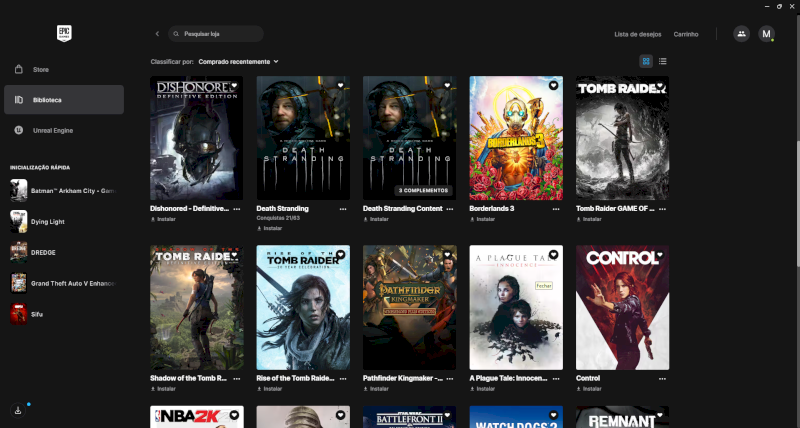The width and height of the screenshot is (800, 428).
Task: Toggle the favorite heart on Control
Action: click(x=660, y=255)
